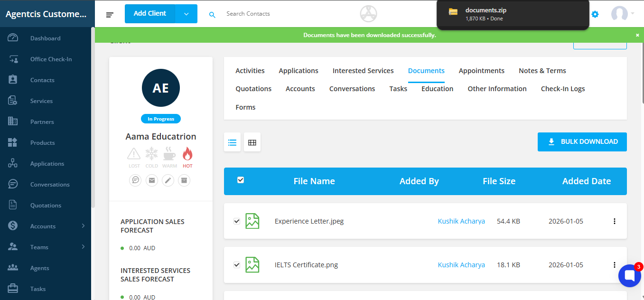Click the AE client avatar

tap(161, 88)
